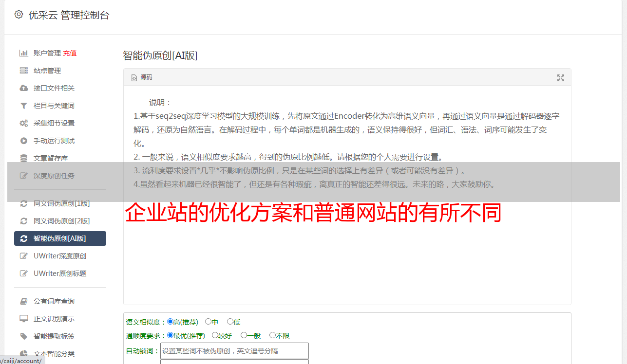This screenshot has width=627, height=364.
Task: Choose 一般 fluency radio option
Action: click(x=244, y=335)
